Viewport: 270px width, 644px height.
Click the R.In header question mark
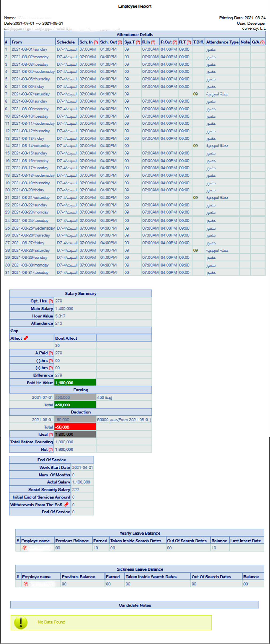[153, 42]
